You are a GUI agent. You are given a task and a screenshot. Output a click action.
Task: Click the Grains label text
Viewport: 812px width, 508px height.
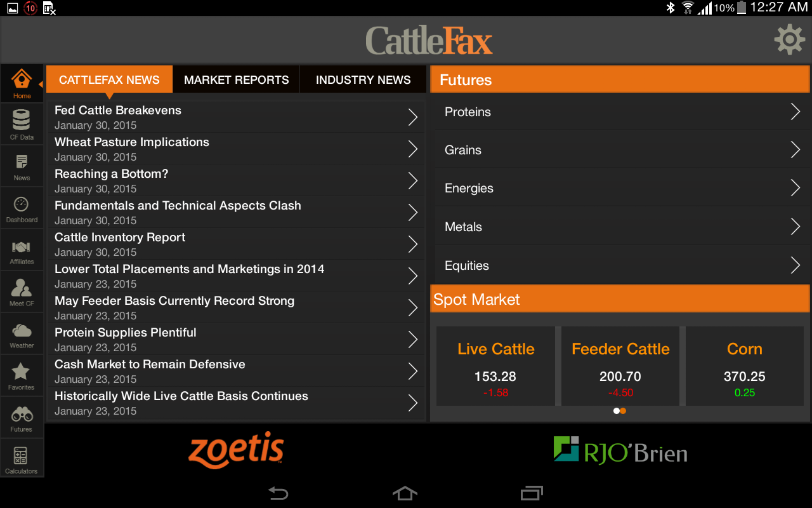463,150
